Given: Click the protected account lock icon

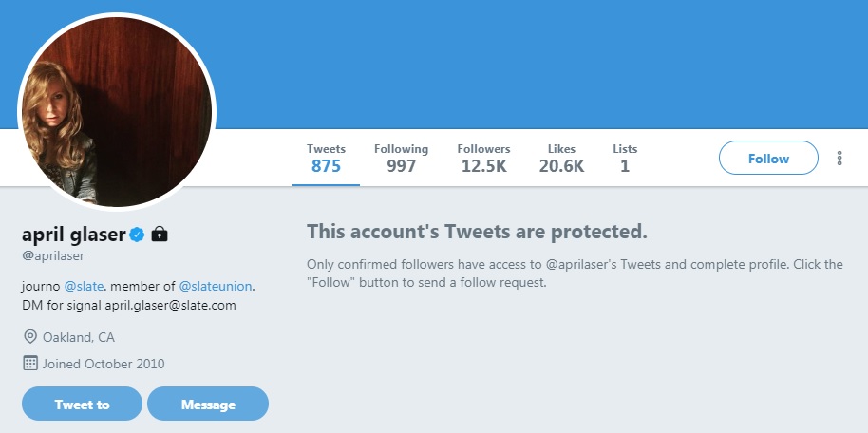Looking at the screenshot, I should click(160, 235).
